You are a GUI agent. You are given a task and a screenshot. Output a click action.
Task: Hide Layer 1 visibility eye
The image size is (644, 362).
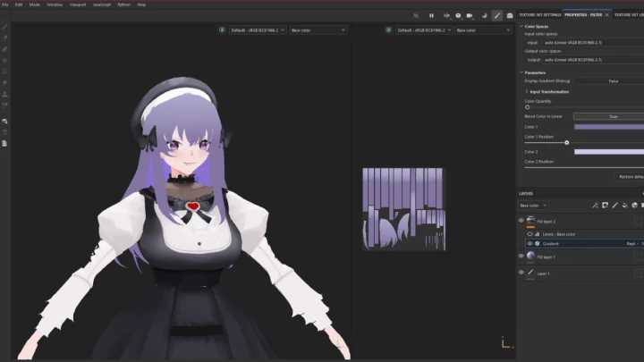[x=521, y=273]
